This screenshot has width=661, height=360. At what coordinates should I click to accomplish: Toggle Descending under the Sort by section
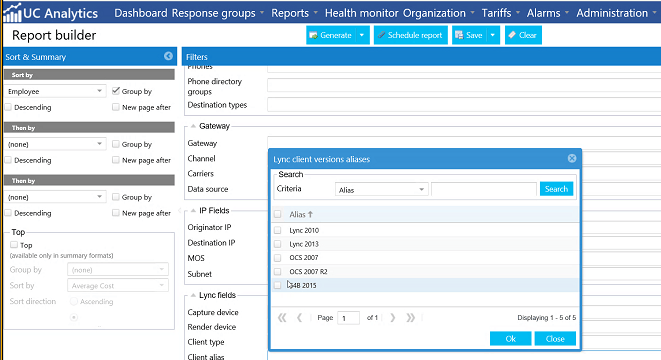point(8,107)
